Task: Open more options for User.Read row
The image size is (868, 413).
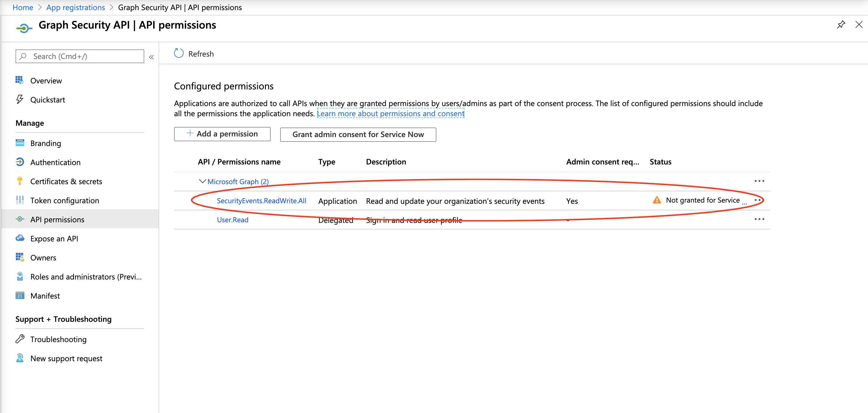Action: tap(759, 219)
